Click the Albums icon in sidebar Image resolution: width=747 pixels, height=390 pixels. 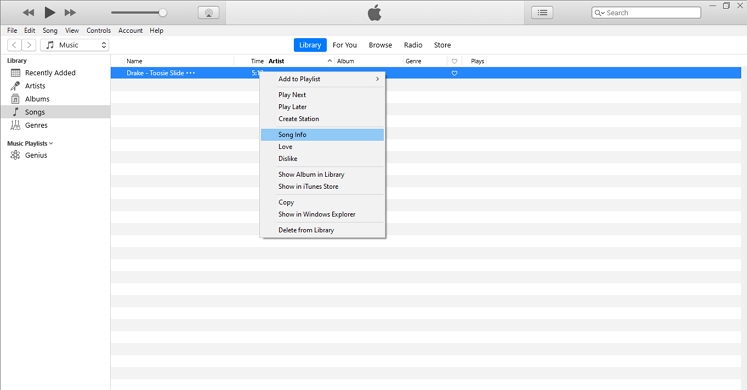(15, 99)
